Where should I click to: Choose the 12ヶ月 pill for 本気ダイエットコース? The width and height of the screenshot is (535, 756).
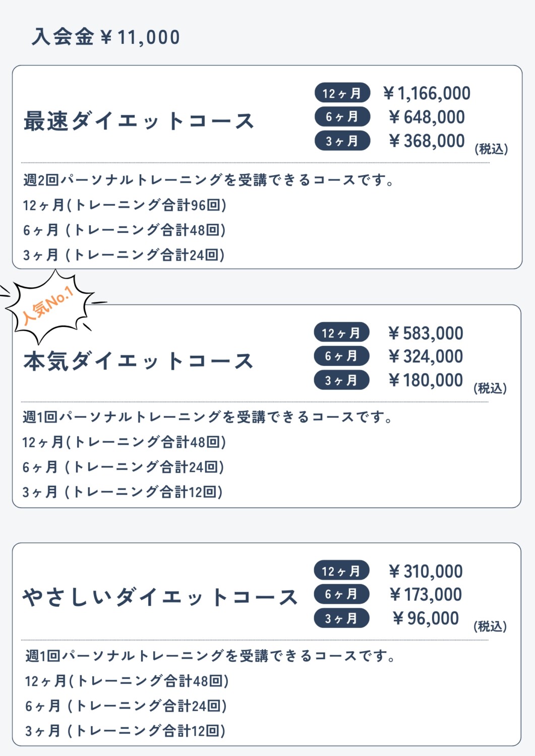(341, 333)
